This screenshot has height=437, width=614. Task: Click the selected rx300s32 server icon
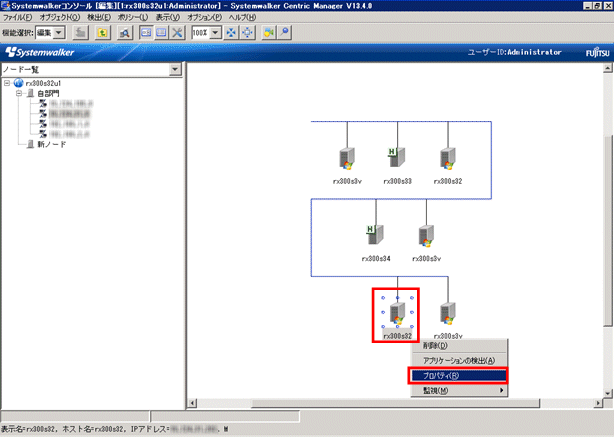point(397,314)
